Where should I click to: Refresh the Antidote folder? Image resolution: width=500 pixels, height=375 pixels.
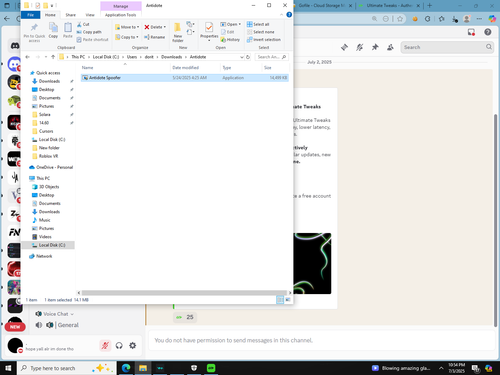point(248,57)
